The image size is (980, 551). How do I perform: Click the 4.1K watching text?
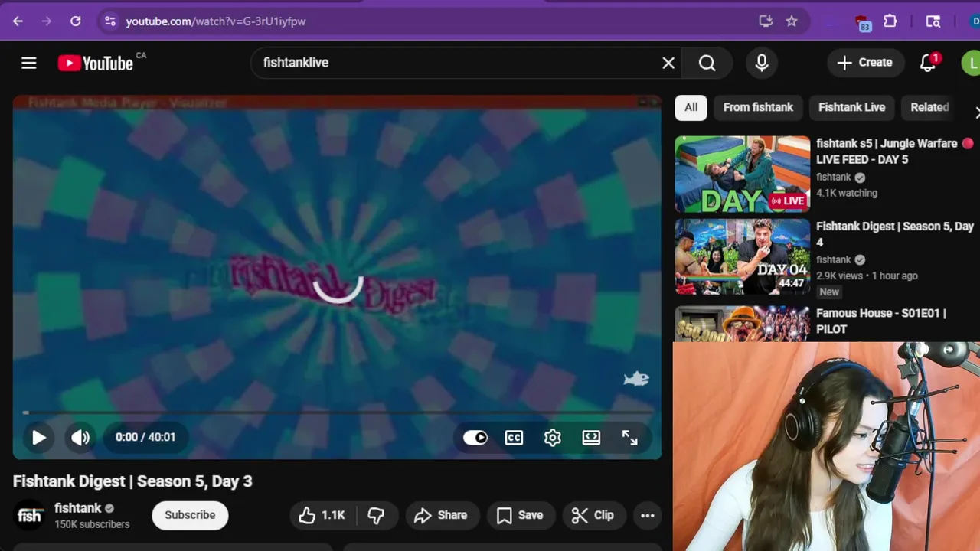847,193
